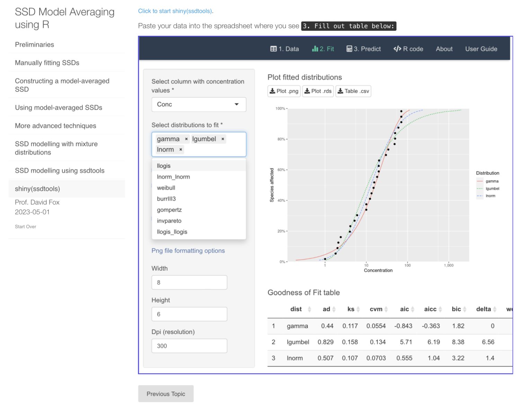Image resolution: width=532 pixels, height=410 pixels.
Task: Toggle sorting on the ks column
Action: [358, 309]
